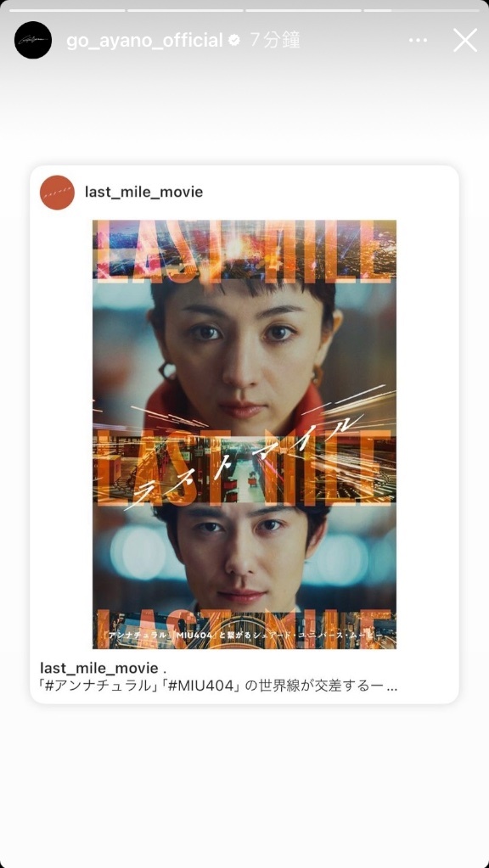Click the #アンナチュラル hashtag in caption
Viewport: 489px width, 868px height.
tap(93, 686)
